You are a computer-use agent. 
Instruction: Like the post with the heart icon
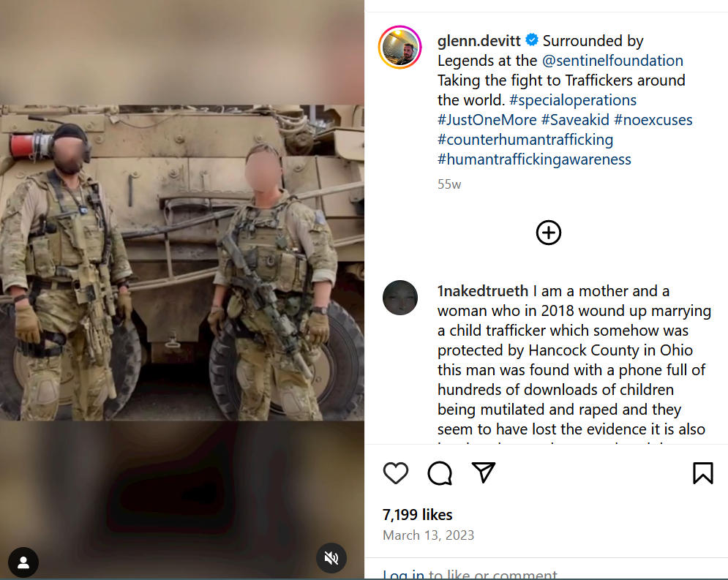click(x=396, y=473)
